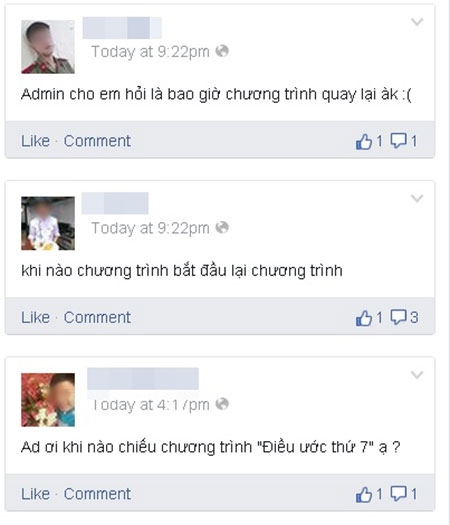Open the comment bubble icon on the 'Điều ước thứ 7' post
Image resolution: width=450 pixels, height=525 pixels.
399,494
